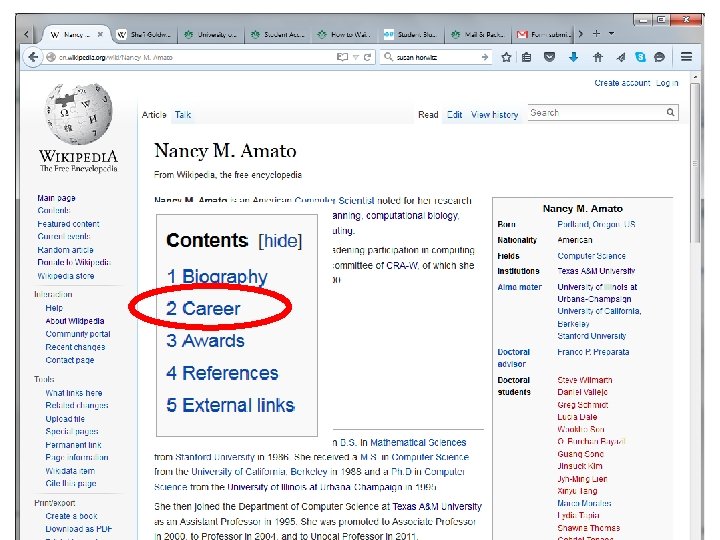Open Mathematical Sciences link in biography
Viewport: 720px width, 540px height.
(418, 443)
